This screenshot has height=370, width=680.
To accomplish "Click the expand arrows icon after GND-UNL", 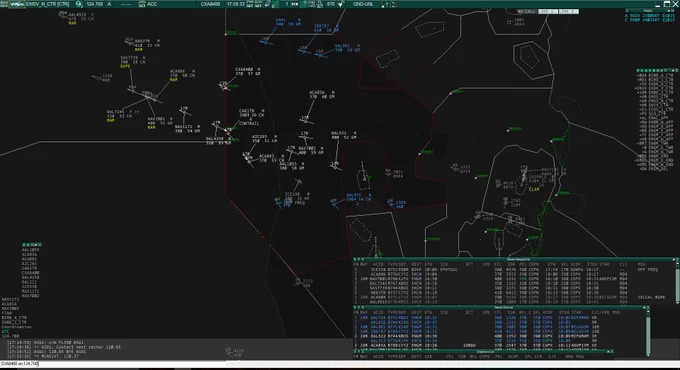I will 385,4.
